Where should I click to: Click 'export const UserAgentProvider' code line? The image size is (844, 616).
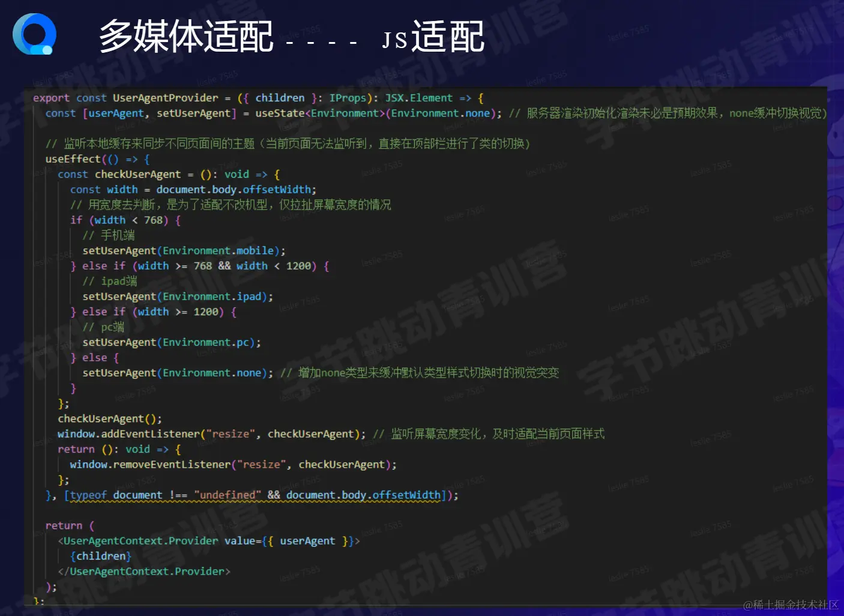(258, 98)
